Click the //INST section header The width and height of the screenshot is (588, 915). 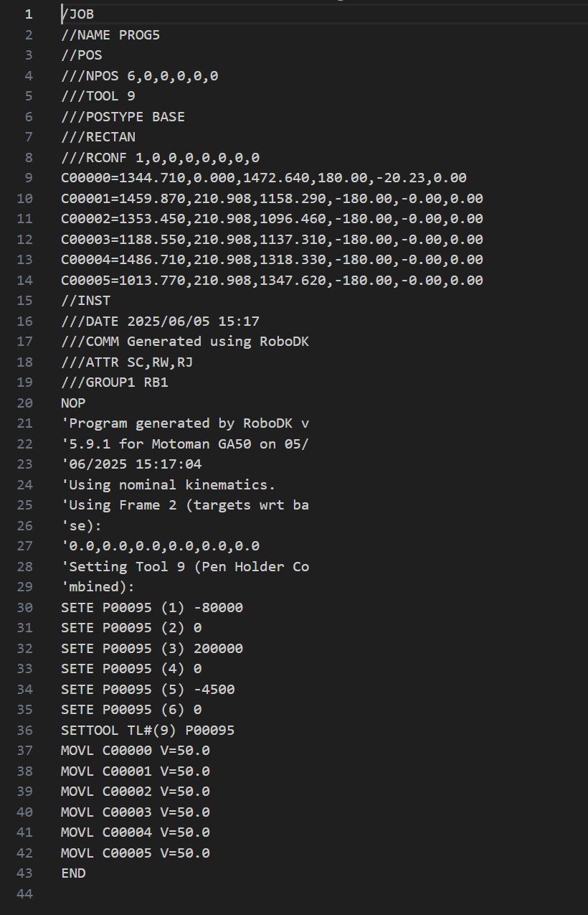click(85, 301)
